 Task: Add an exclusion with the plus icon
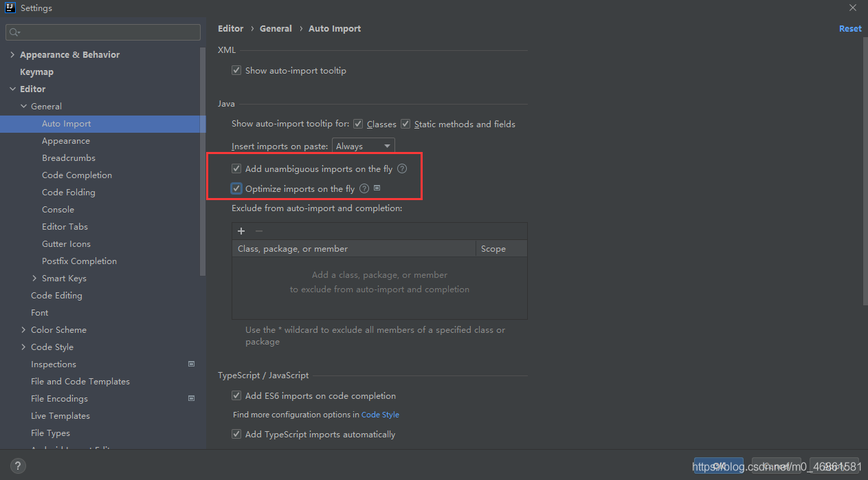241,231
